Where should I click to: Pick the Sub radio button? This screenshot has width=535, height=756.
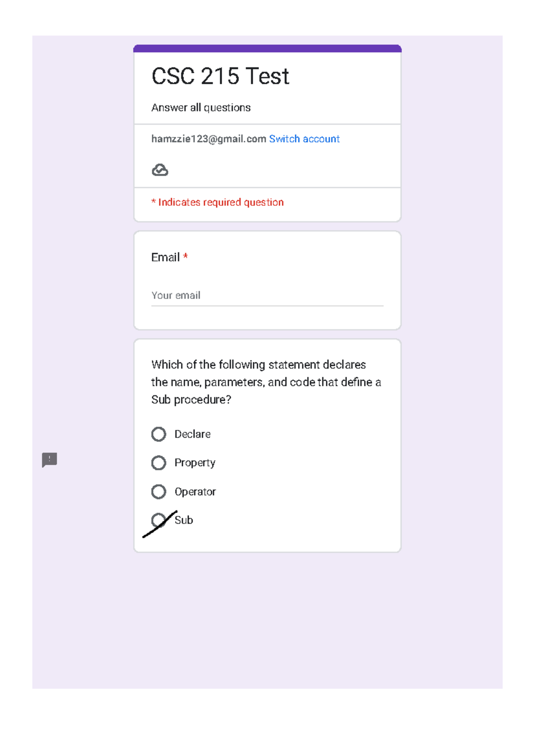pos(159,520)
